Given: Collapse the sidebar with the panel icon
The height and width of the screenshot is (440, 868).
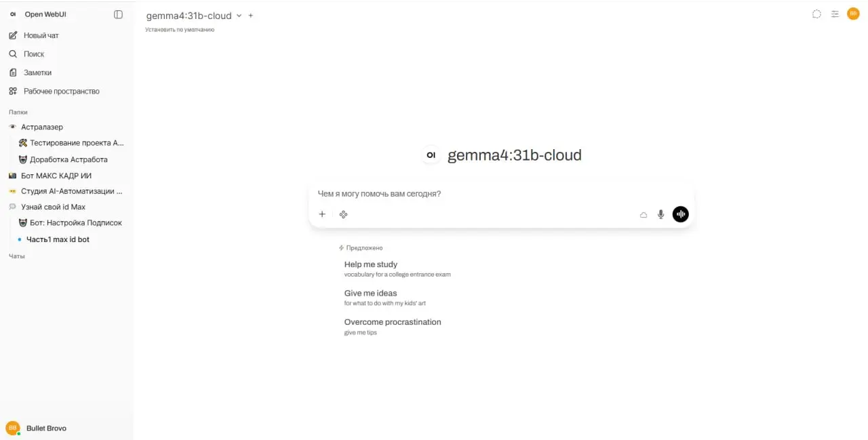Looking at the screenshot, I should point(119,14).
